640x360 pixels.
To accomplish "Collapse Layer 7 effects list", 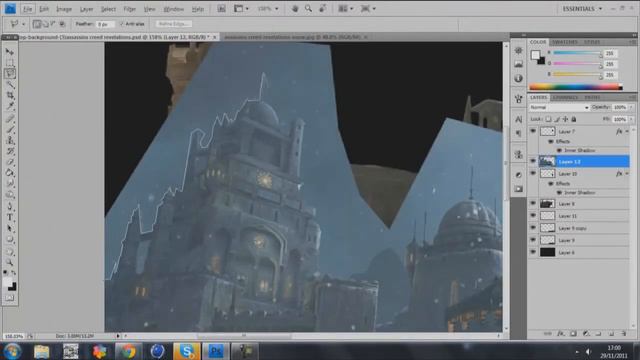I will coord(627,131).
